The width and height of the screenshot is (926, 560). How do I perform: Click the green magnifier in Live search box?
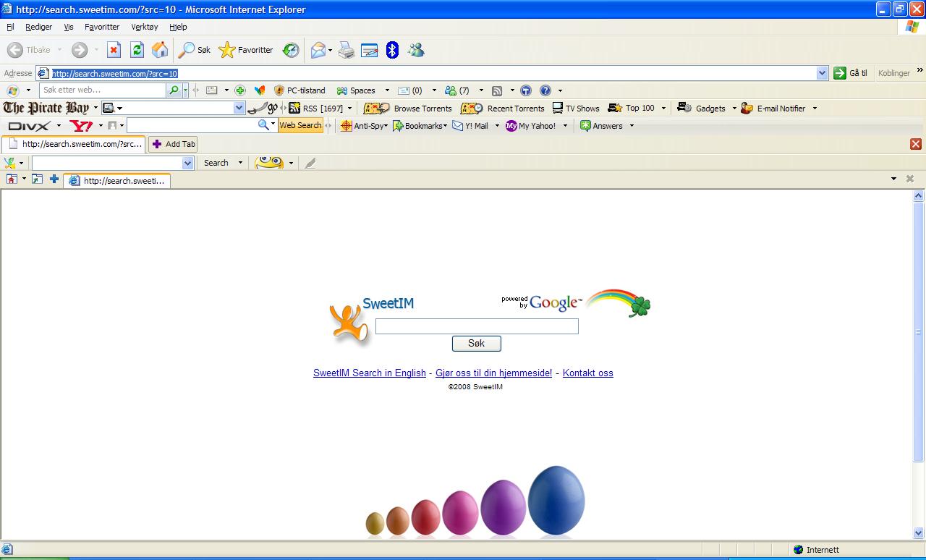point(174,90)
